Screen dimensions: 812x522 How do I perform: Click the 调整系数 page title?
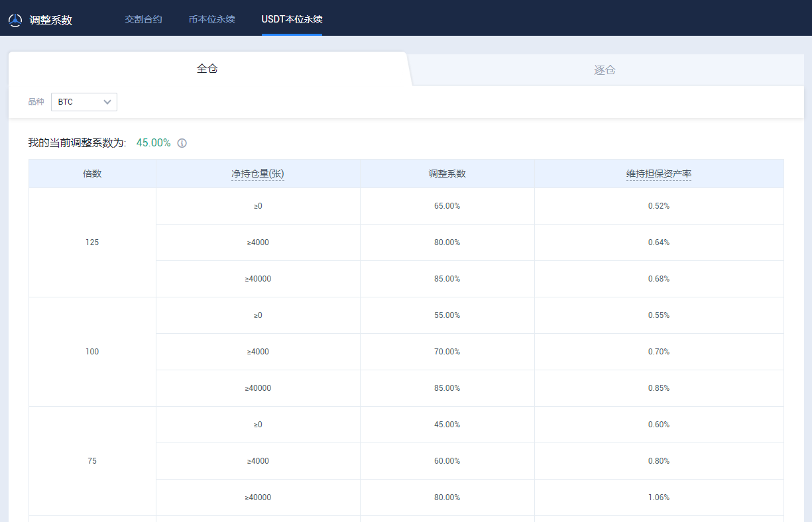coord(51,20)
